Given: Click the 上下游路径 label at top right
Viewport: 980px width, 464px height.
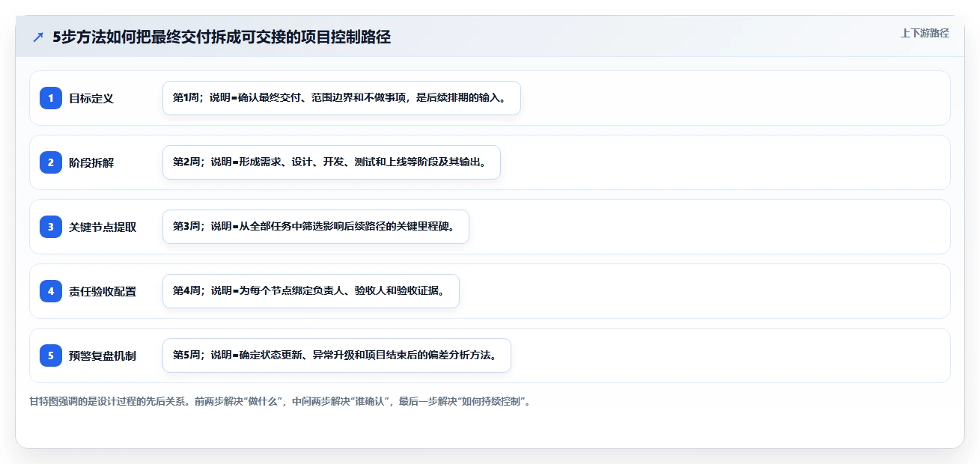Looking at the screenshot, I should tap(925, 33).
